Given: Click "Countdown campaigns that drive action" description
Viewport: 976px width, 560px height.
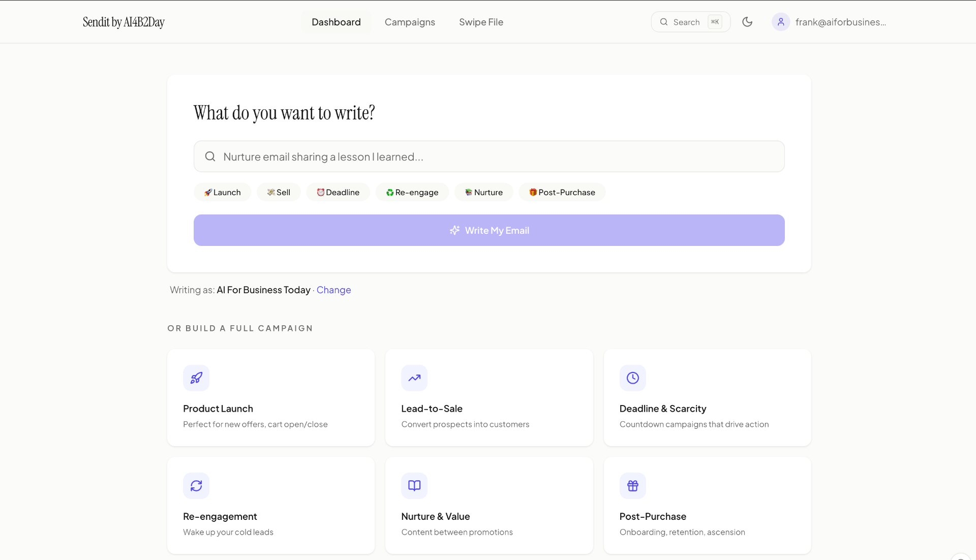Looking at the screenshot, I should pyautogui.click(x=694, y=424).
